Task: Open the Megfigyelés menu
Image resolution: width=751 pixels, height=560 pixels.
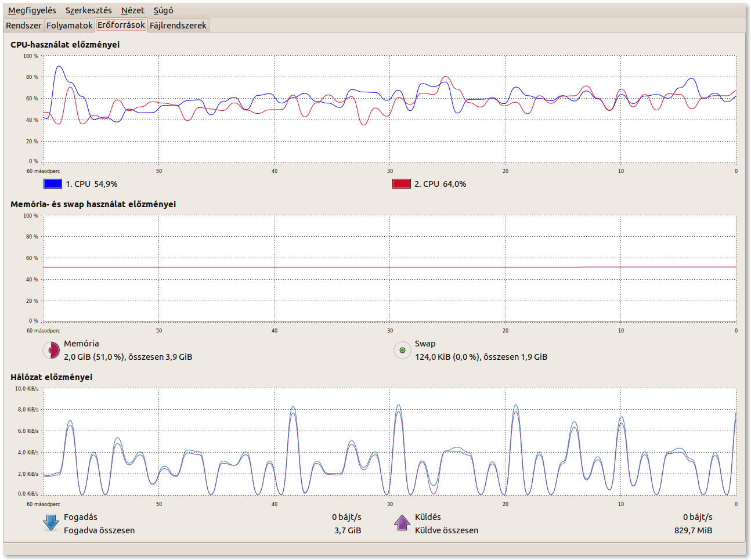Action: point(32,10)
